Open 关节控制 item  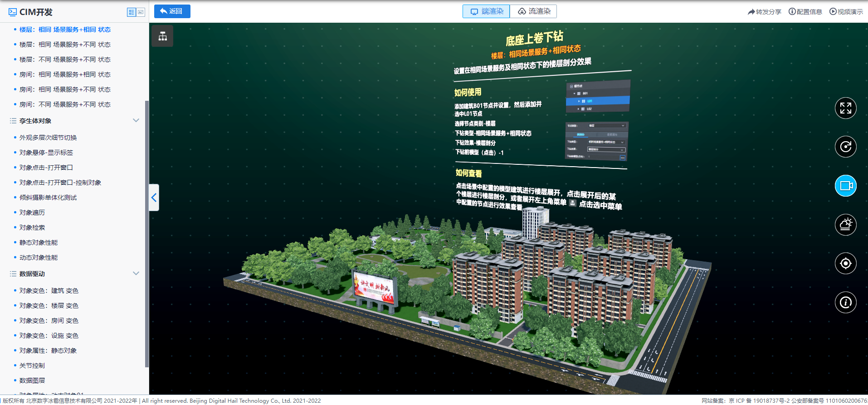coord(32,365)
